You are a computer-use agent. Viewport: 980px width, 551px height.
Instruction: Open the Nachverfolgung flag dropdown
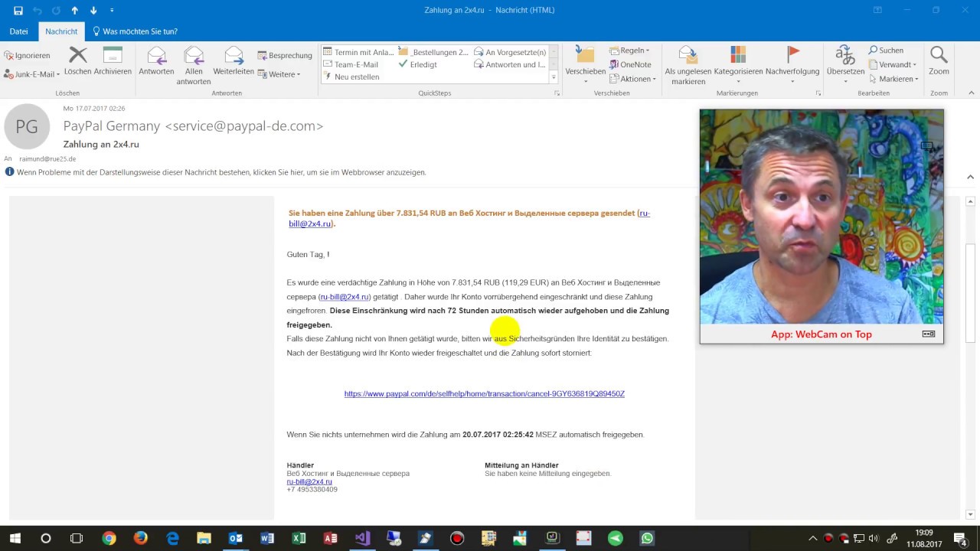[792, 76]
